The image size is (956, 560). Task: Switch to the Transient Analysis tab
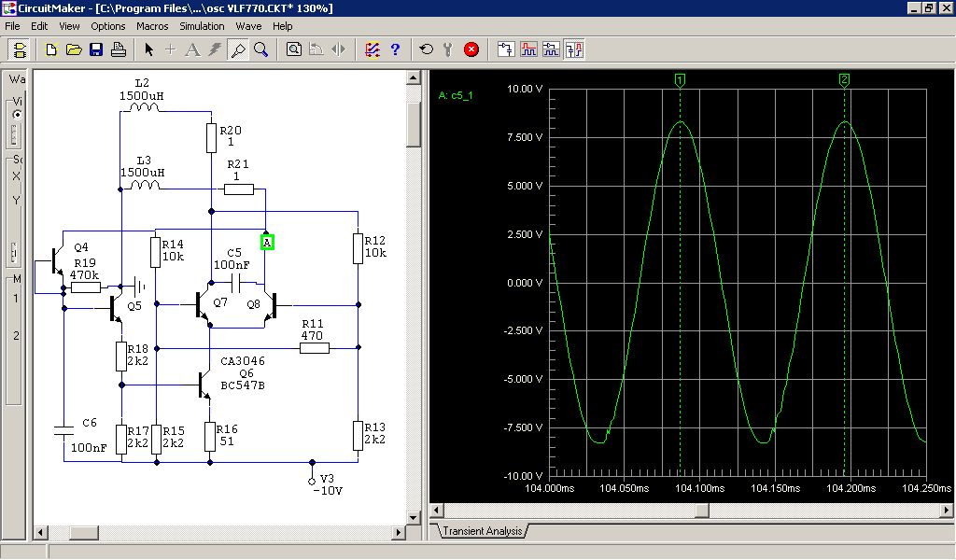(x=483, y=531)
